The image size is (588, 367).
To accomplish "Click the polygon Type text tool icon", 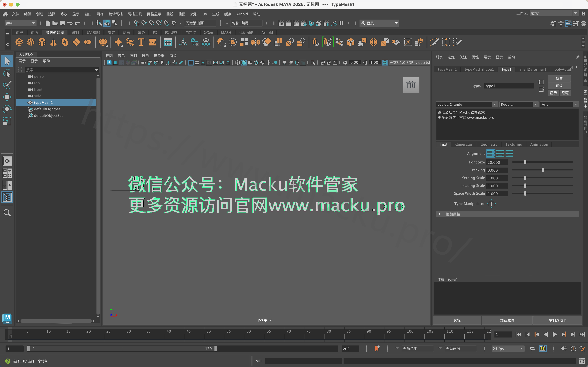I will tap(141, 42).
